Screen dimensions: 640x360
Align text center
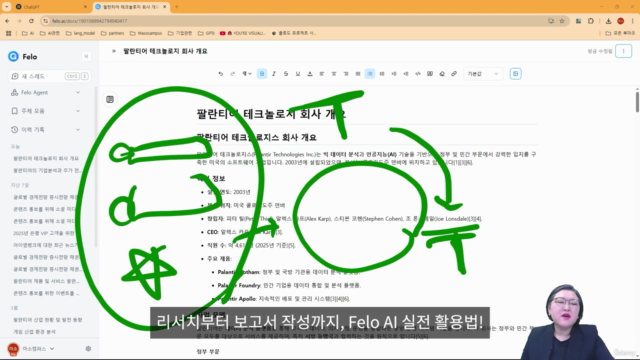pos(334,74)
